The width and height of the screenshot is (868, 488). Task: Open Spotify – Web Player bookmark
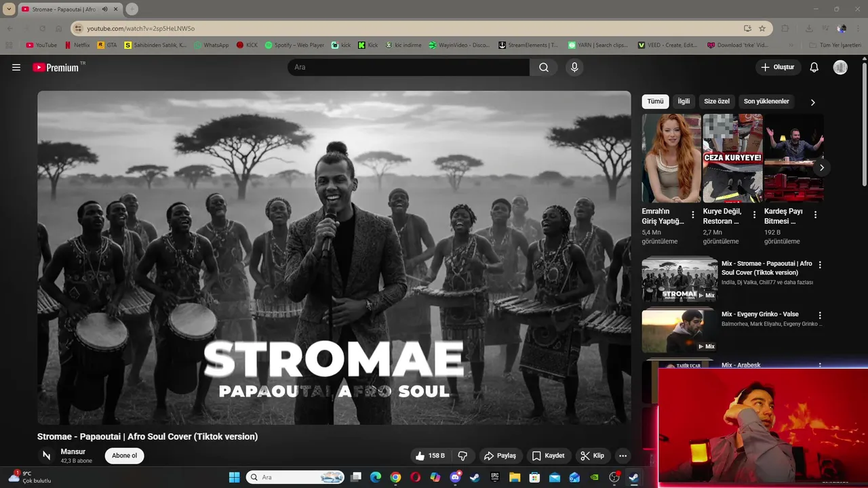click(294, 45)
